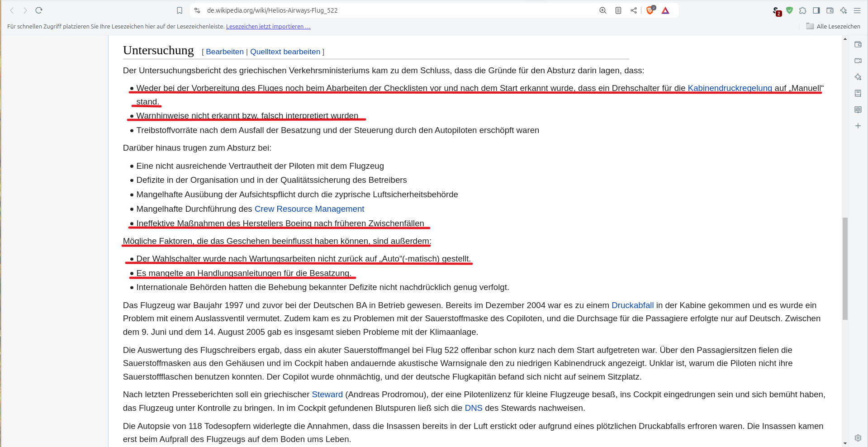This screenshot has width=868, height=447.
Task: Click bullet 'Defizite in der Organisation'
Action: click(x=271, y=180)
